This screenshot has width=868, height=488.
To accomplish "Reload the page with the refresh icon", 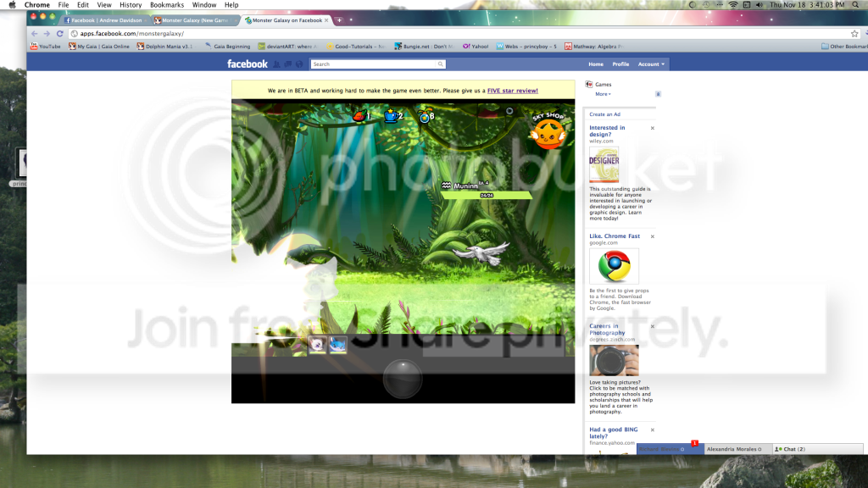I will pyautogui.click(x=60, y=34).
